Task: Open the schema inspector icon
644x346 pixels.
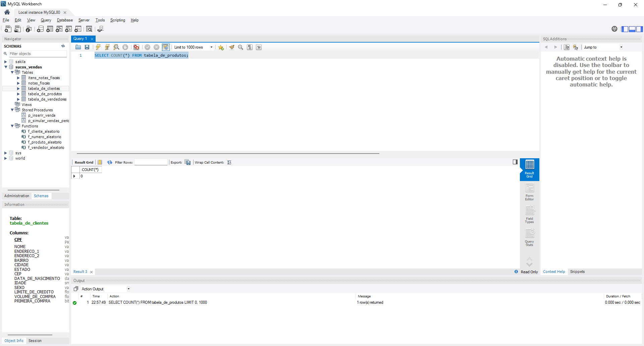Action: point(29,29)
